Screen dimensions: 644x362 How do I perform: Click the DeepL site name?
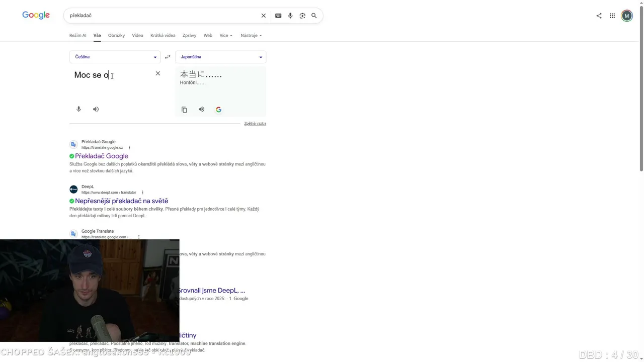[88, 187]
